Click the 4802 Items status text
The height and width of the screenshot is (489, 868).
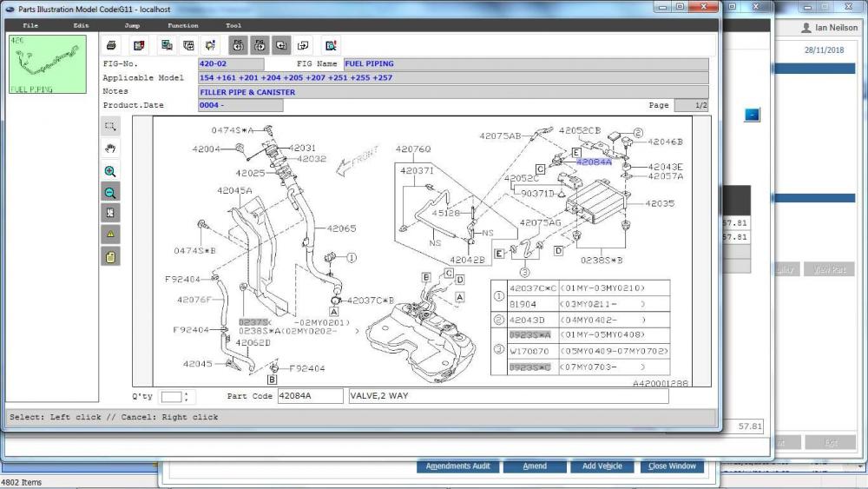pos(21,482)
